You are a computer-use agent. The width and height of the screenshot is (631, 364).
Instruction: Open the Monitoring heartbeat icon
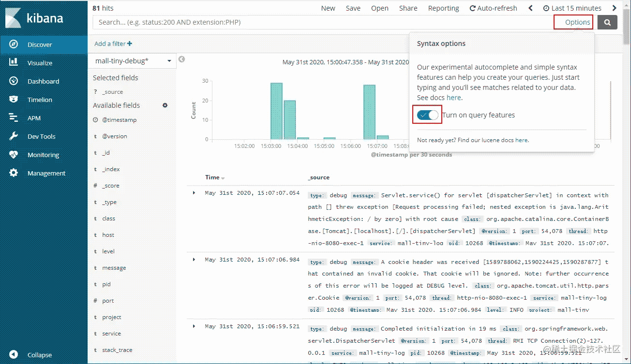[14, 155]
